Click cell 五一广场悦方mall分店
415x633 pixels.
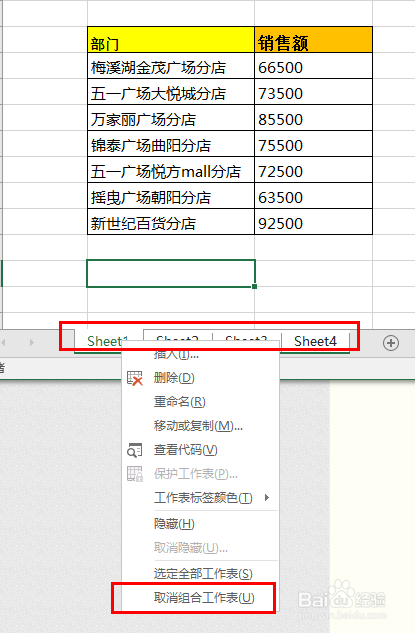click(x=171, y=170)
